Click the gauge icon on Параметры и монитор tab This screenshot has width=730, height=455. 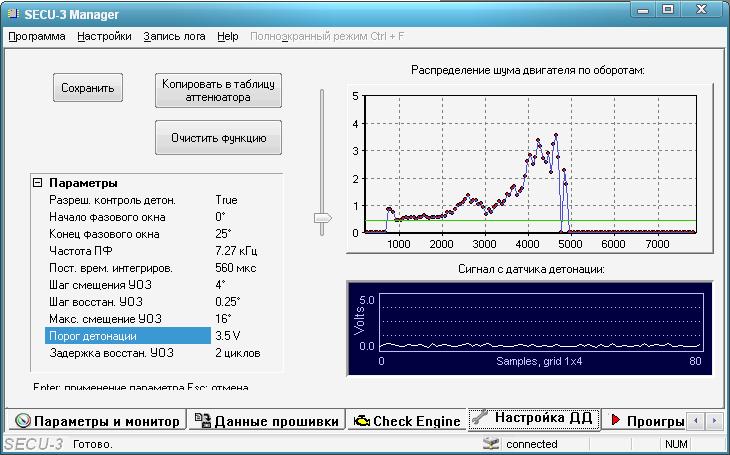coord(22,421)
